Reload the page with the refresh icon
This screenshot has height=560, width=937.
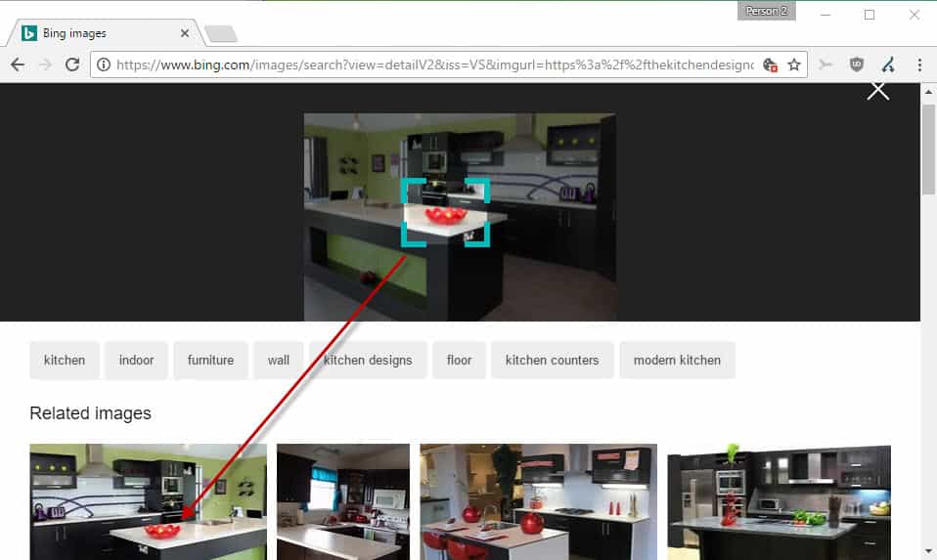(x=72, y=65)
